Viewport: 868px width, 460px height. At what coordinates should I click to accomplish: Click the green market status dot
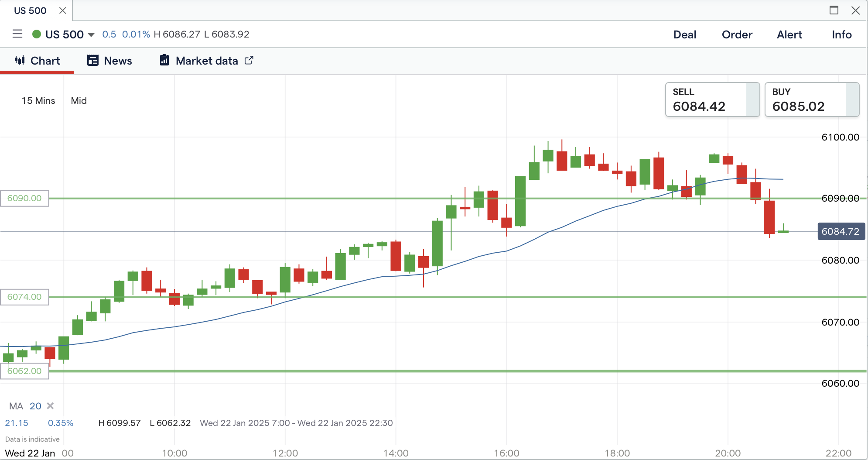pos(37,34)
